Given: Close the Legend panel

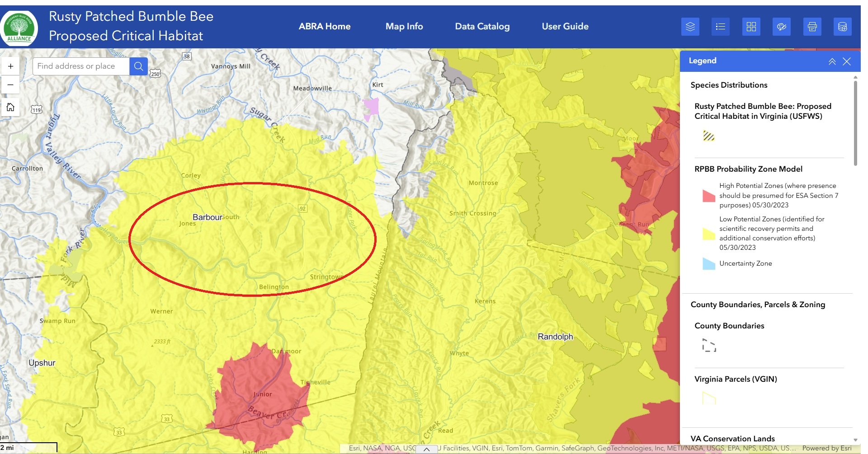Looking at the screenshot, I should coord(847,61).
